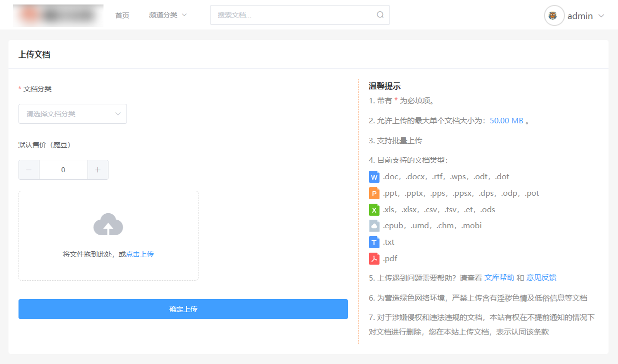Focus the 搜索文档 search field
The height and width of the screenshot is (364, 618).
[x=295, y=15]
